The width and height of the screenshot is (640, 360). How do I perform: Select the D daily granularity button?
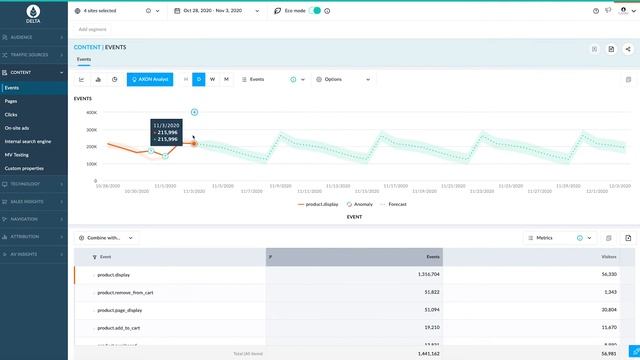click(x=199, y=80)
